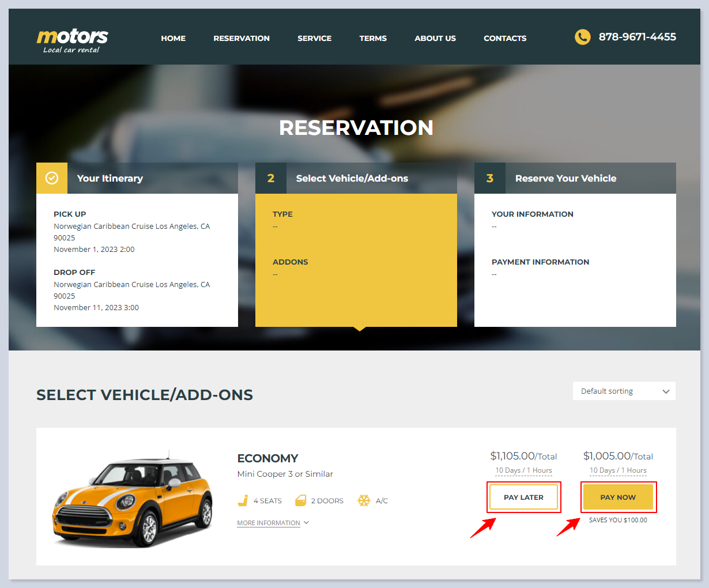Click the A/C snowflake icon
This screenshot has height=588, width=709.
pos(364,500)
